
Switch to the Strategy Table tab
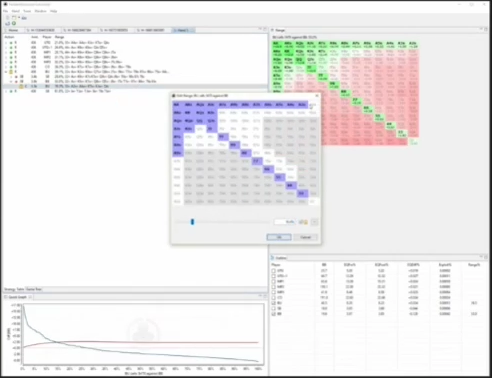(x=14, y=289)
